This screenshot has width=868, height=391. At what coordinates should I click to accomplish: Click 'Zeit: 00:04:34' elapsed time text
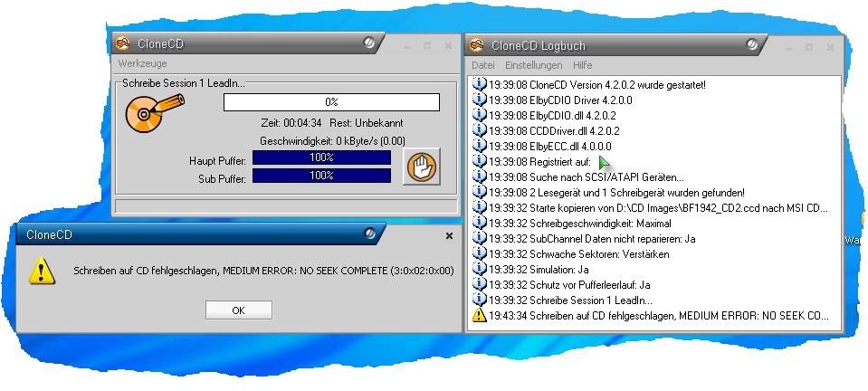point(291,123)
